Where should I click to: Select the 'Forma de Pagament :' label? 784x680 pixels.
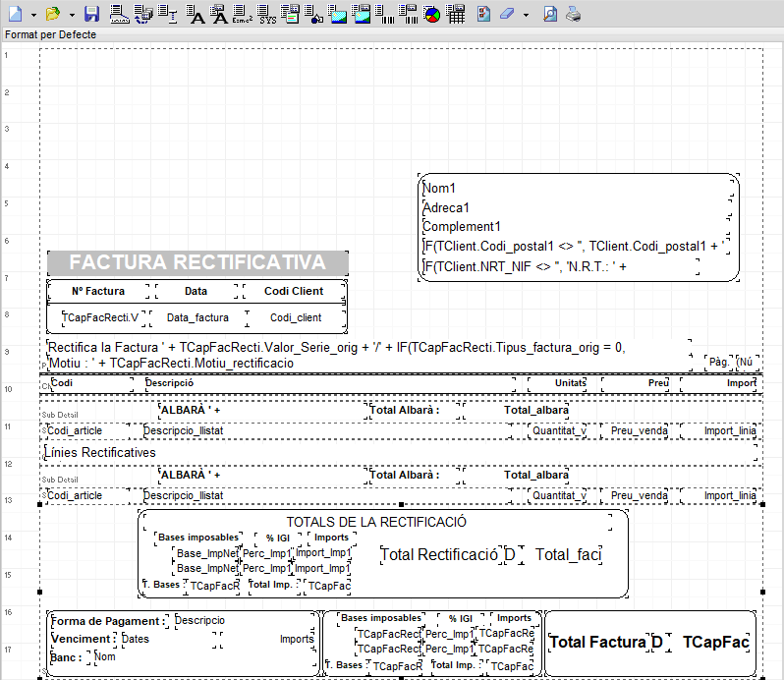click(x=108, y=621)
